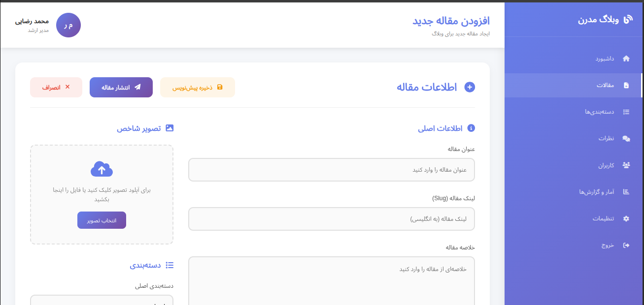This screenshot has width=644, height=305.
Task: Click the list icon beside دسته‌بندی‌ها
Action: [x=626, y=112]
